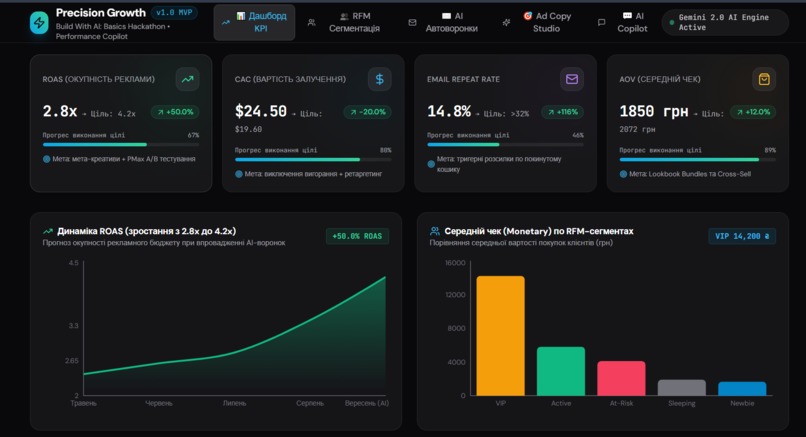The image size is (806, 437).
Task: Click the chat bubble icon beside AI Copilot
Action: [x=601, y=23]
